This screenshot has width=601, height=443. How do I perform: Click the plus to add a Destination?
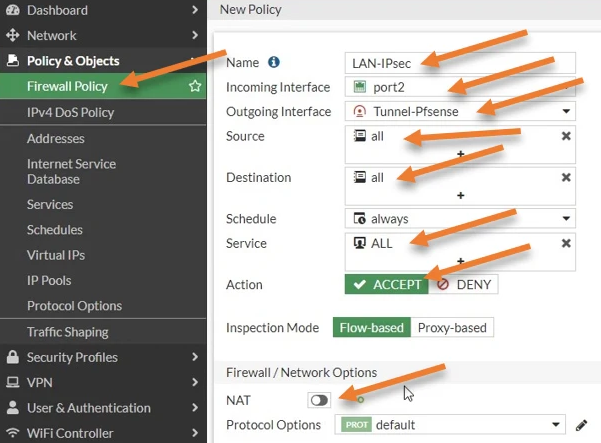pos(460,196)
